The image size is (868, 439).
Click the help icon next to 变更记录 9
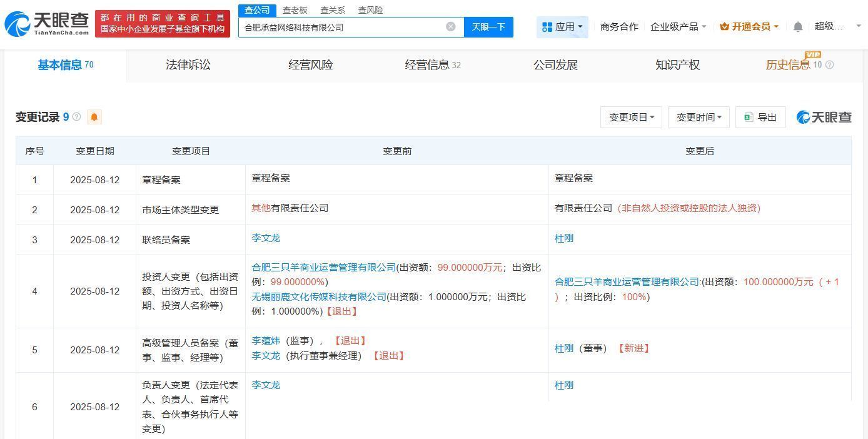tap(76, 117)
